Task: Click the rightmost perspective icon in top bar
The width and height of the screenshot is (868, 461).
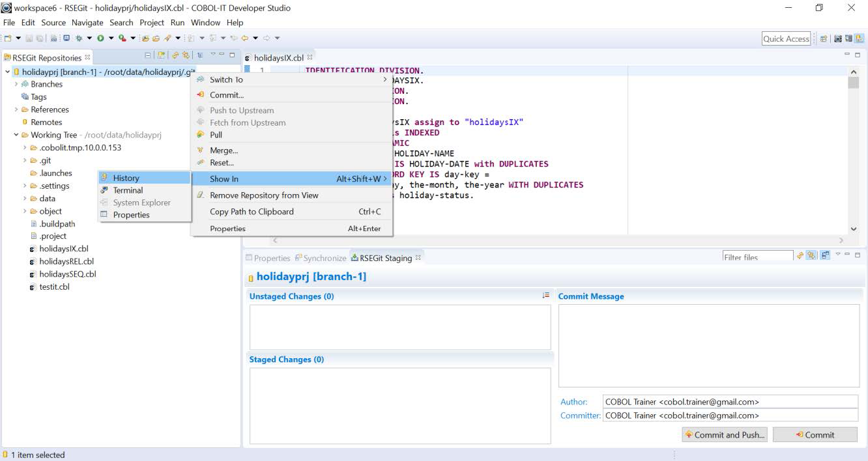Action: (x=859, y=39)
